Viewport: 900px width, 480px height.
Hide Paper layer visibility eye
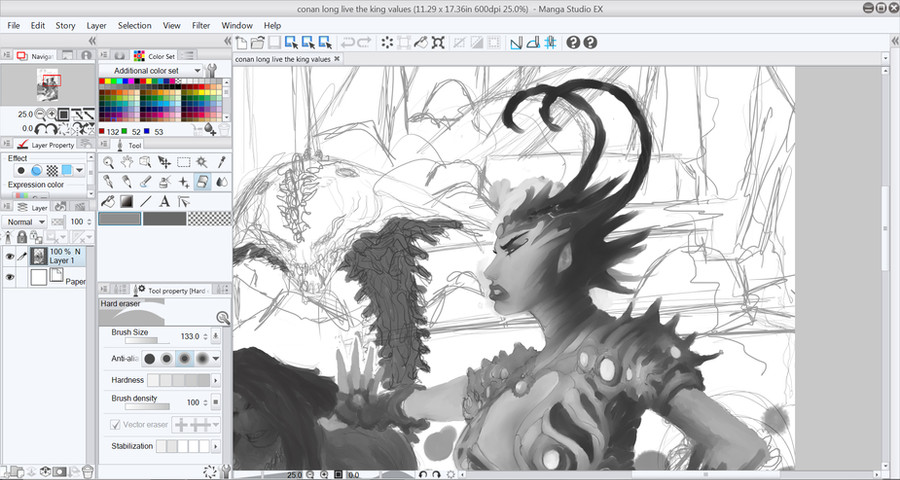[10, 277]
